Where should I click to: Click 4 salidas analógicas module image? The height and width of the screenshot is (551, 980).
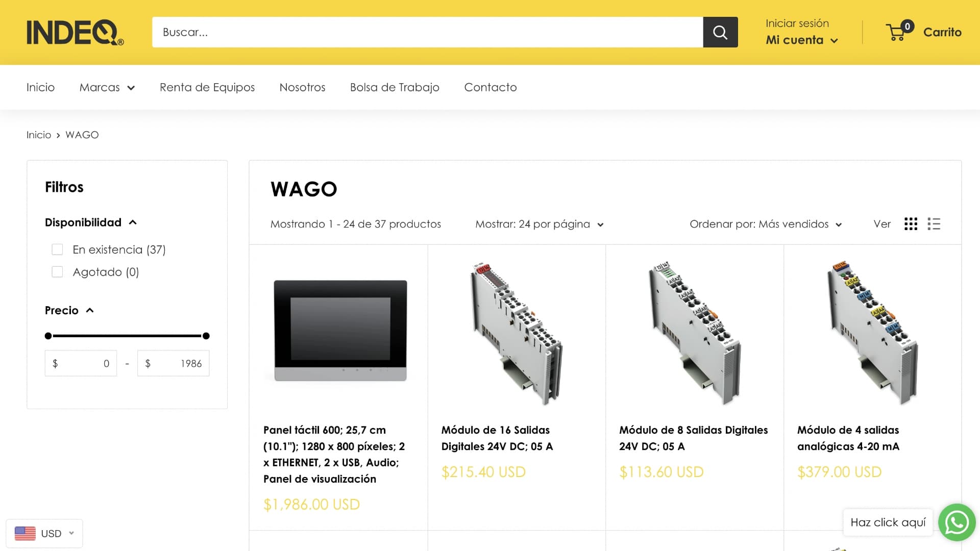872,334
